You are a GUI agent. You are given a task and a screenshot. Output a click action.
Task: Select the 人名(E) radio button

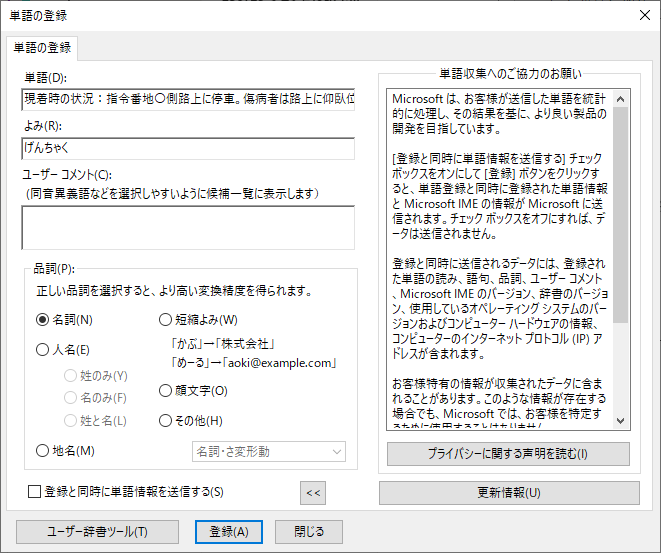point(43,350)
